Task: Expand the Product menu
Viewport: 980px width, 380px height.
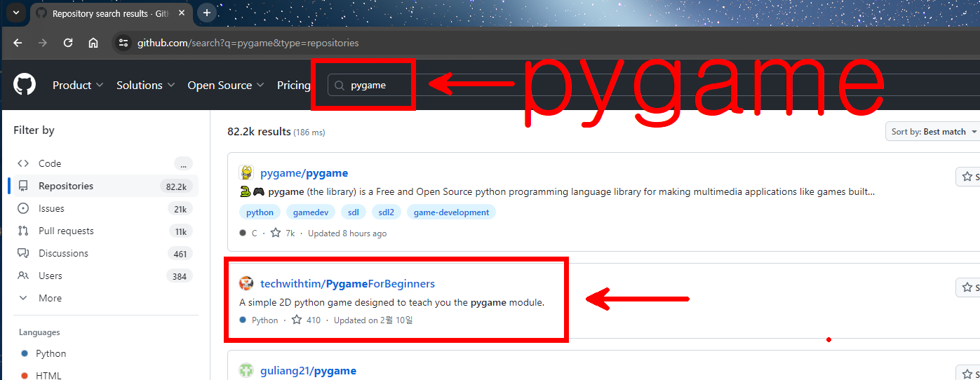Action: [78, 85]
